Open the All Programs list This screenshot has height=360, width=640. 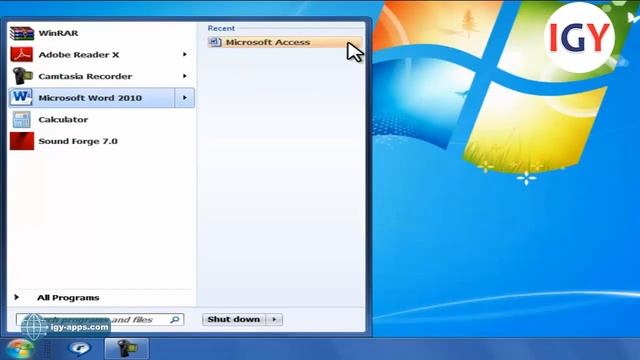pyautogui.click(x=68, y=298)
